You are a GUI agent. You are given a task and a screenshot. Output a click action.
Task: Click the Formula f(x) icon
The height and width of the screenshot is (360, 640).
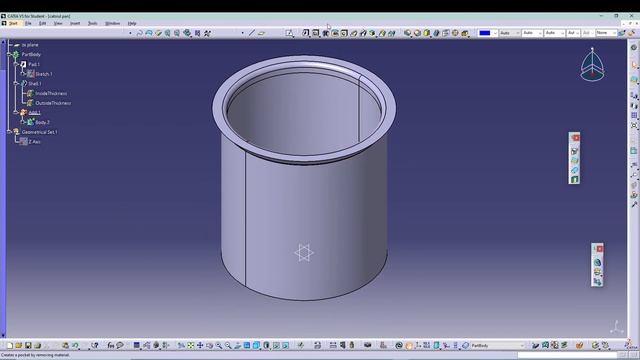coord(111,346)
